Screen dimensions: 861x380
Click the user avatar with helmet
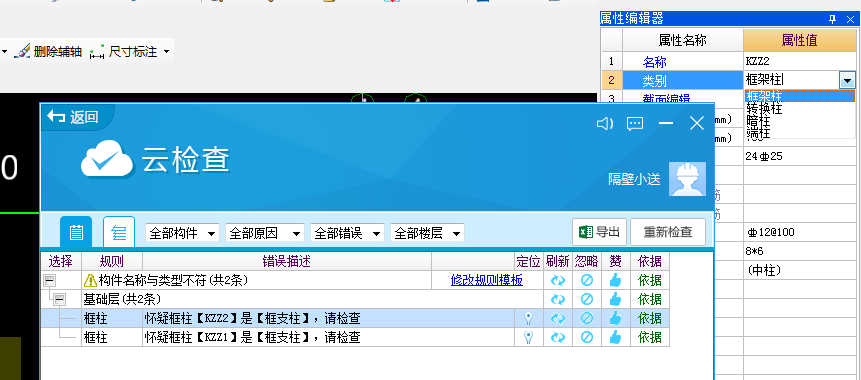pyautogui.click(x=687, y=179)
